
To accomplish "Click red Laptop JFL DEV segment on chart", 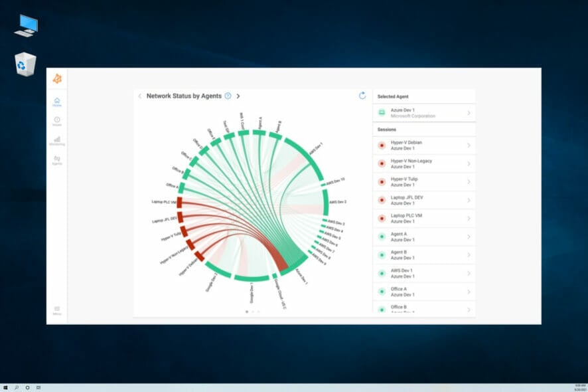I will point(181,217).
